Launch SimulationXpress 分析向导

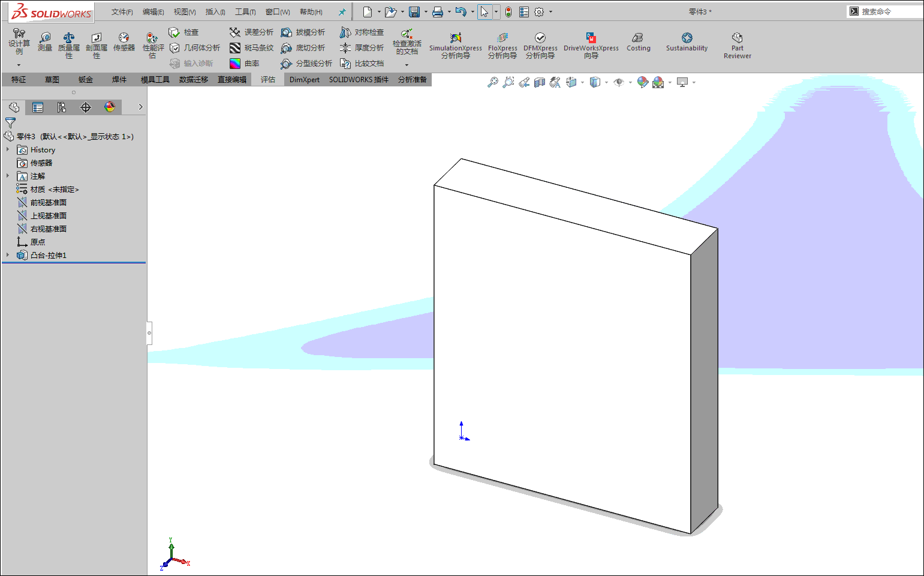pos(456,46)
